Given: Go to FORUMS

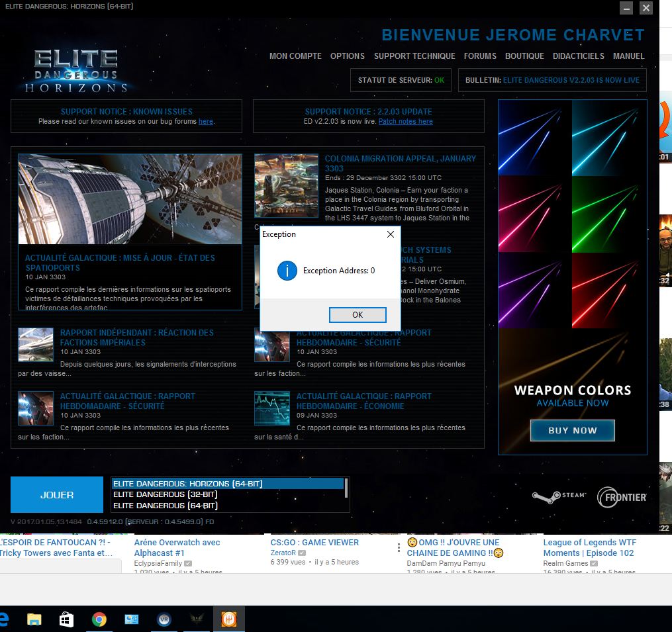Looking at the screenshot, I should [480, 56].
